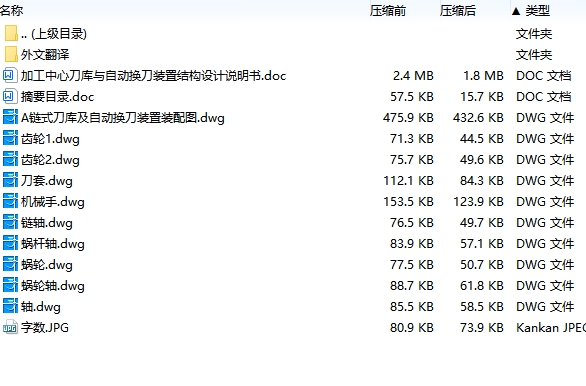The image size is (586, 386).
Task: Sort by the 压缩前 column header
Action: [x=388, y=10]
